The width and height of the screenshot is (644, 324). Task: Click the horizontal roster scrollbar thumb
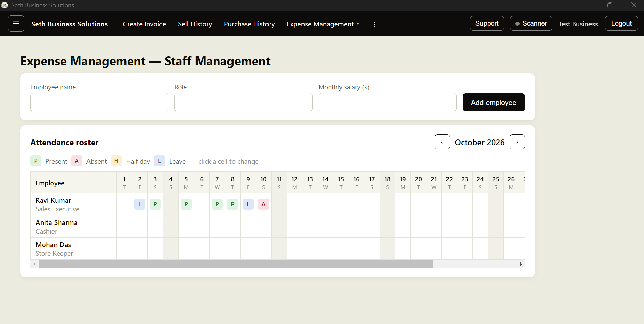click(236, 264)
